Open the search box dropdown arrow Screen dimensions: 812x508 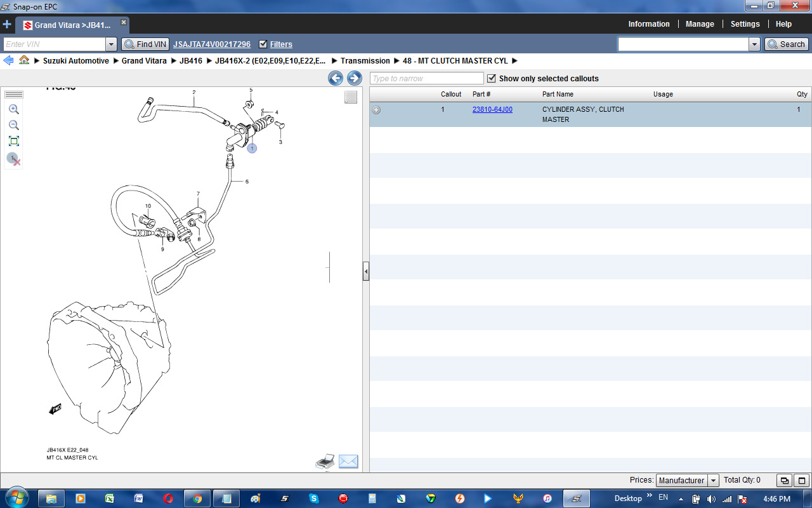coord(754,44)
